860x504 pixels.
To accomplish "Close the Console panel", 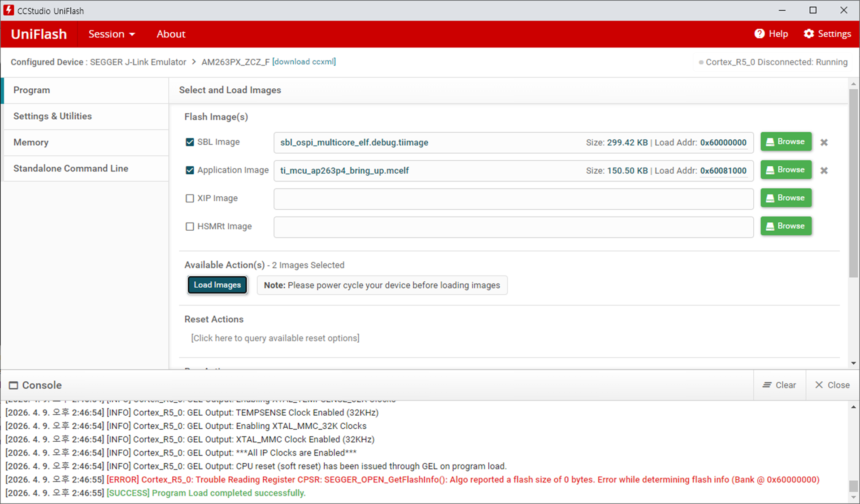I will 832,385.
